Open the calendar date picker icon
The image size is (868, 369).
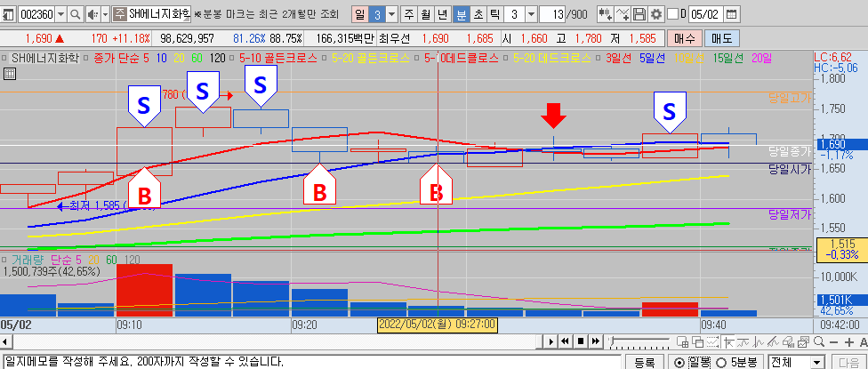click(732, 14)
